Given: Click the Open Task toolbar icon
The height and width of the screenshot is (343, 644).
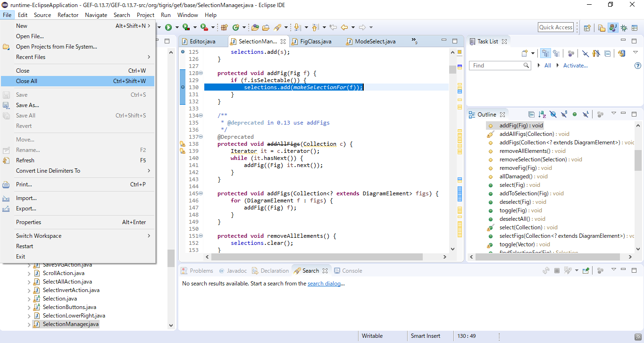Looking at the screenshot, I should pyautogui.click(x=266, y=27).
